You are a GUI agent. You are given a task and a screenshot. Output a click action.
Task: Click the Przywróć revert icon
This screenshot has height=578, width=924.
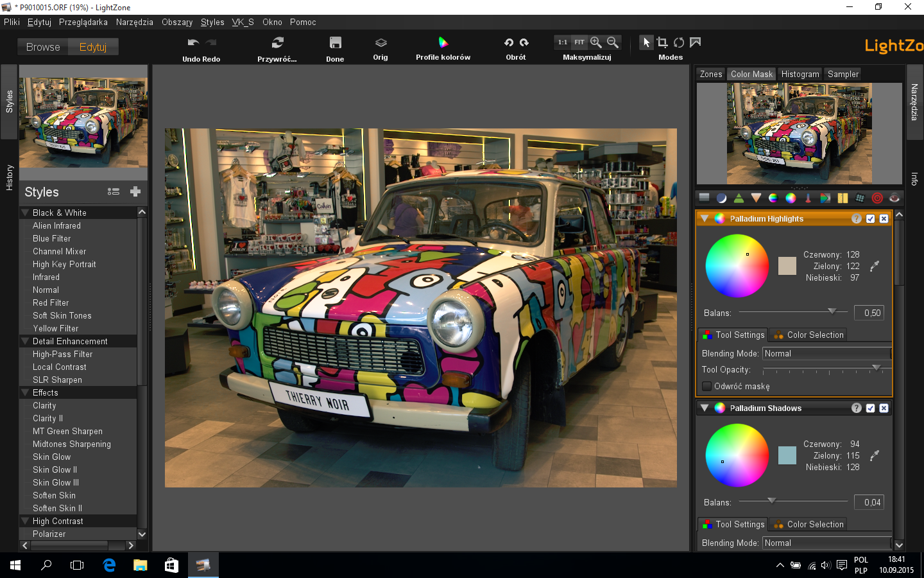[277, 42]
